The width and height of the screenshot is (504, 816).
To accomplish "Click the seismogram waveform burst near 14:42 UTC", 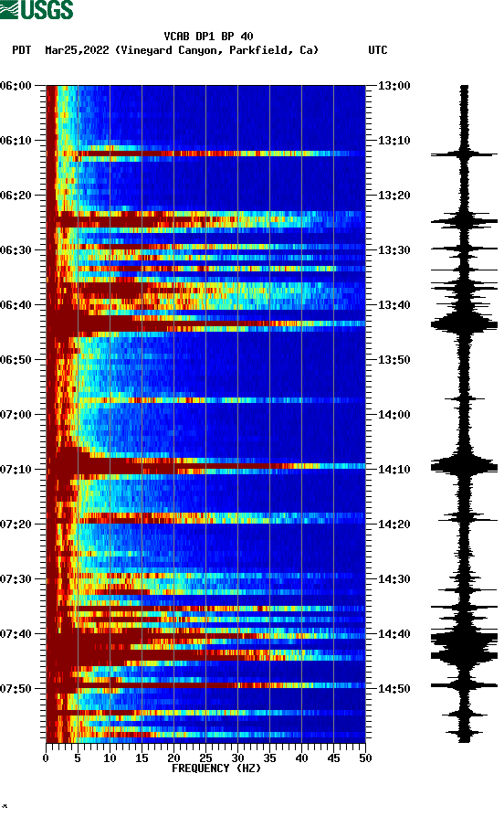I will coord(465,645).
